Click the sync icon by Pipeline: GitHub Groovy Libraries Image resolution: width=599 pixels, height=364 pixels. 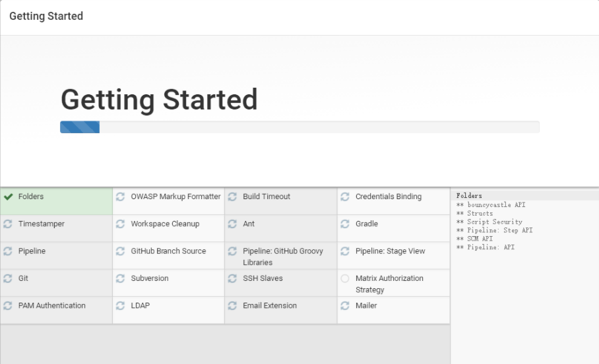click(x=232, y=251)
